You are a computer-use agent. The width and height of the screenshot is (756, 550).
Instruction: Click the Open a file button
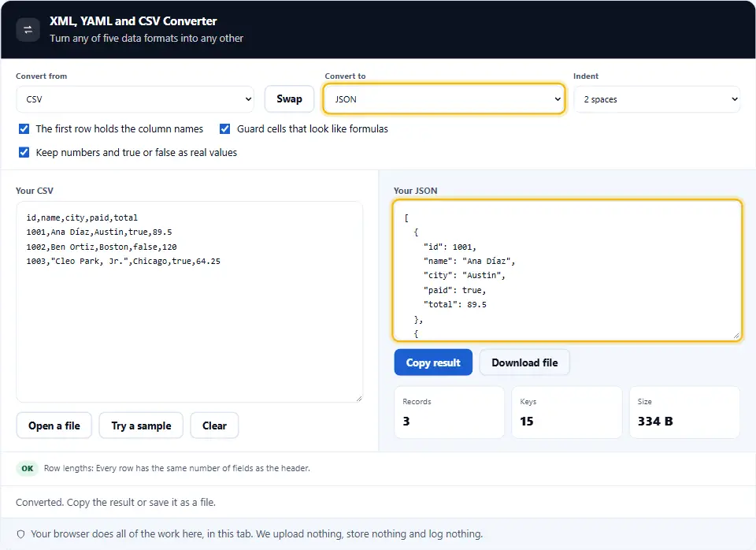pyautogui.click(x=54, y=426)
